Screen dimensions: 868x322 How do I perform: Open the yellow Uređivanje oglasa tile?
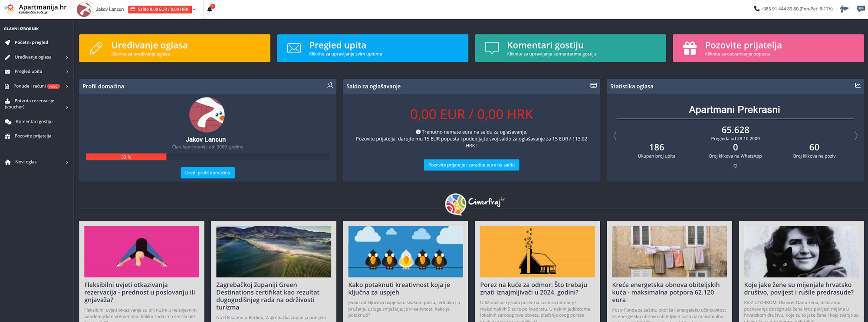point(174,48)
